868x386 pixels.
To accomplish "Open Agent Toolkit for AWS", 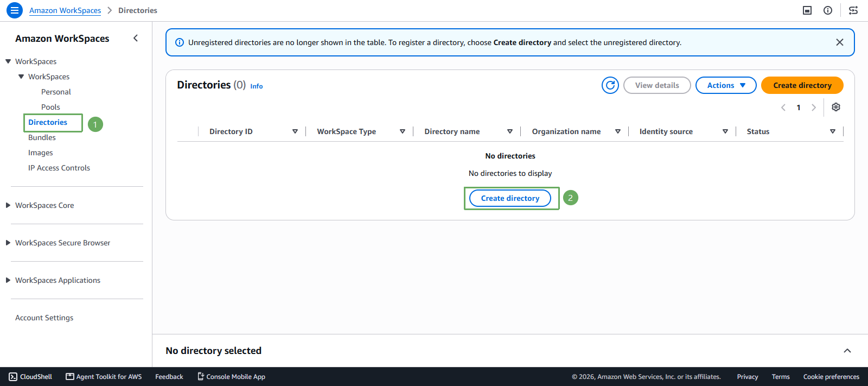I will 104,377.
